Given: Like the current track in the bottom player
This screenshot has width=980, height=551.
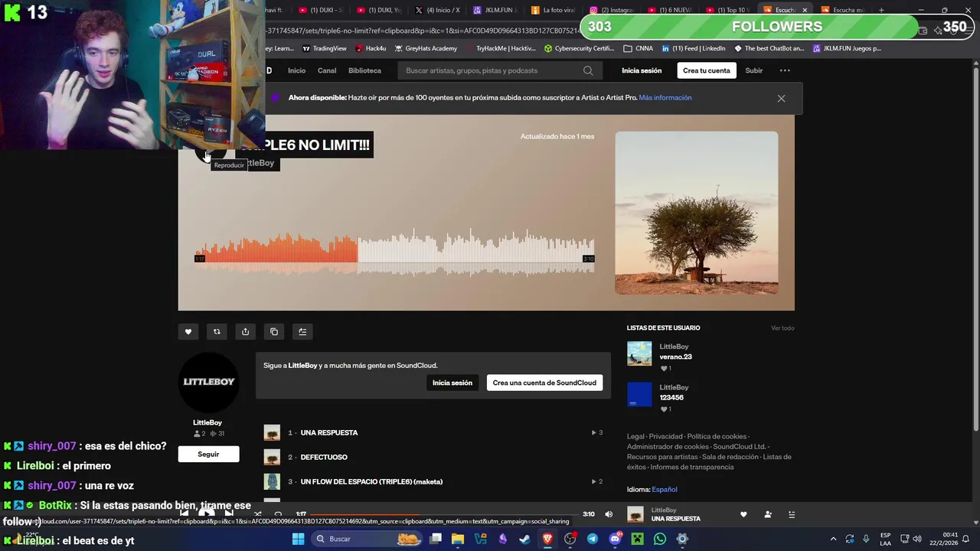Looking at the screenshot, I should click(743, 515).
